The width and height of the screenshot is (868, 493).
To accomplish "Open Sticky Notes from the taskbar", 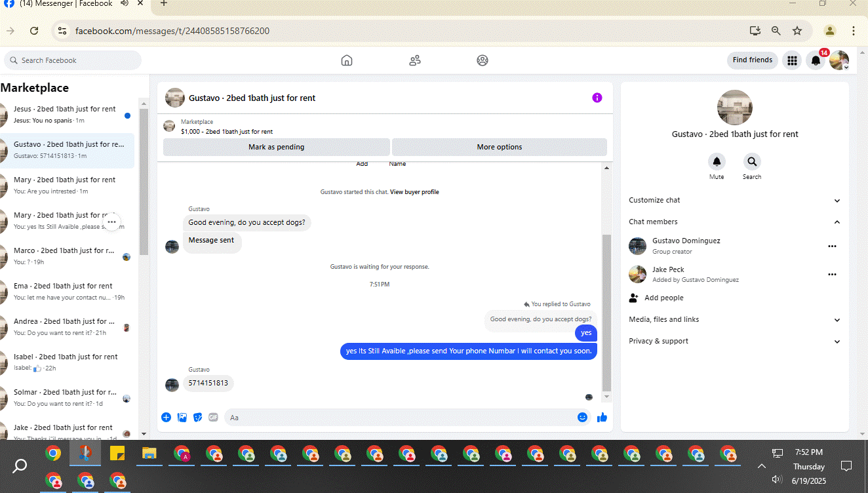I will point(117,453).
